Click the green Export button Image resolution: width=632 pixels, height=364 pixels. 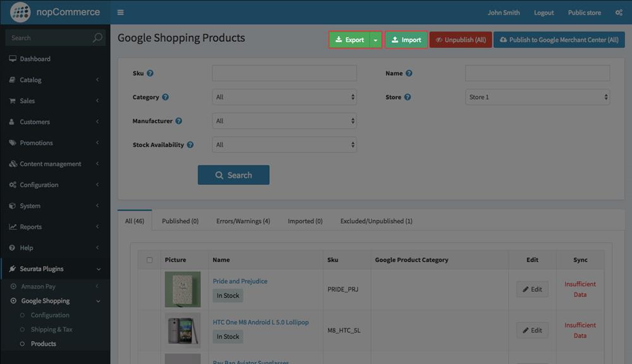tap(350, 40)
